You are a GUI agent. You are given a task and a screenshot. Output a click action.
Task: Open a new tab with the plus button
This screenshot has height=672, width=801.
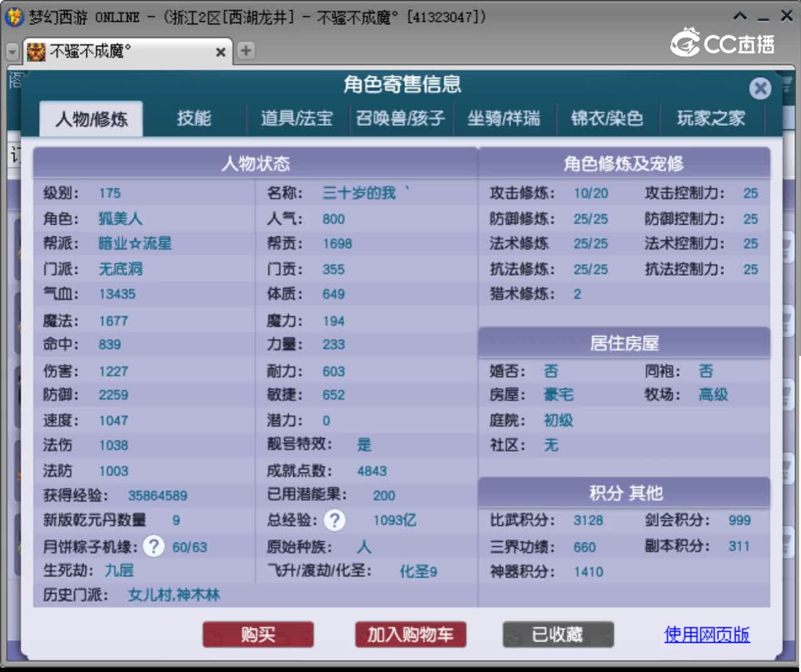[246, 51]
